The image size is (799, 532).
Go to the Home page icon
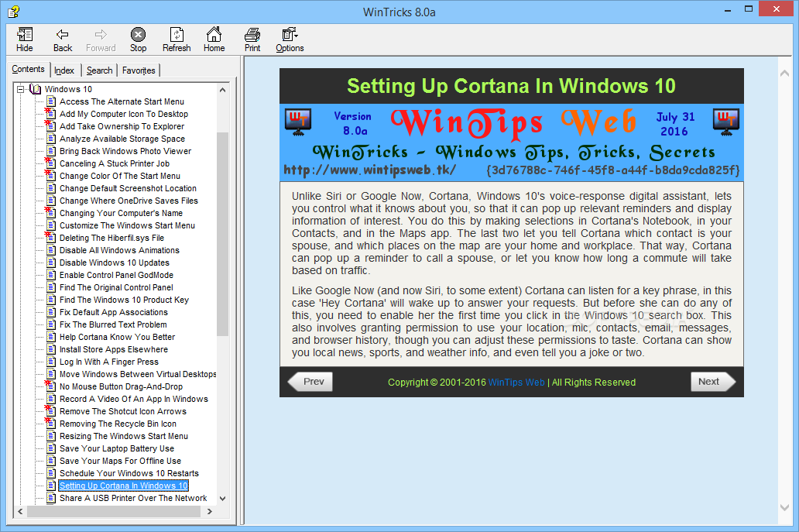[214, 35]
